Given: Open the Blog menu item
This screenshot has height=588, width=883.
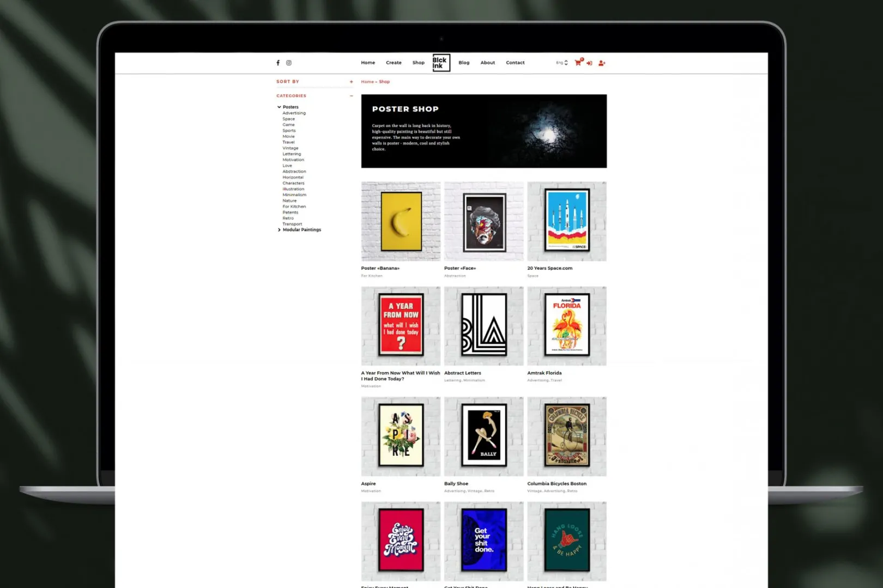Looking at the screenshot, I should pos(464,63).
